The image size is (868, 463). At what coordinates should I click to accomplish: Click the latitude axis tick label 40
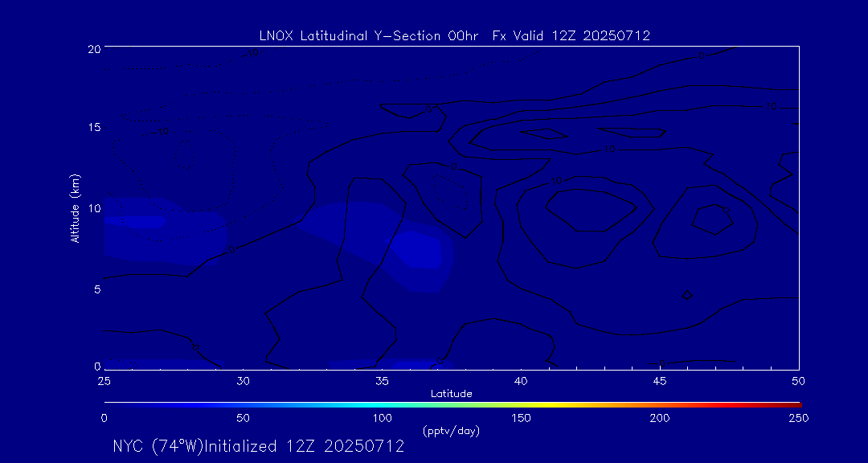[521, 380]
